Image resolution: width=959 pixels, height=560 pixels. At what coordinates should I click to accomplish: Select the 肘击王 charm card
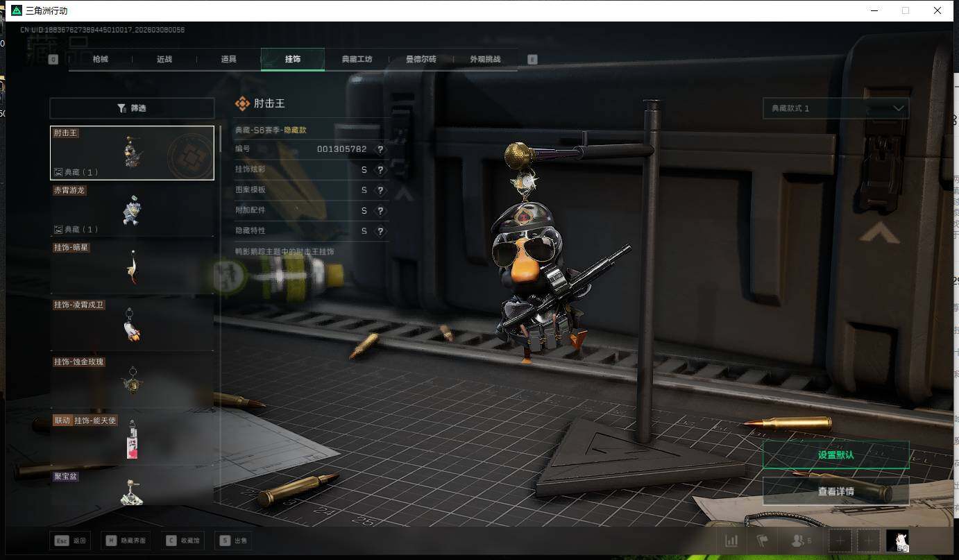[x=132, y=153]
